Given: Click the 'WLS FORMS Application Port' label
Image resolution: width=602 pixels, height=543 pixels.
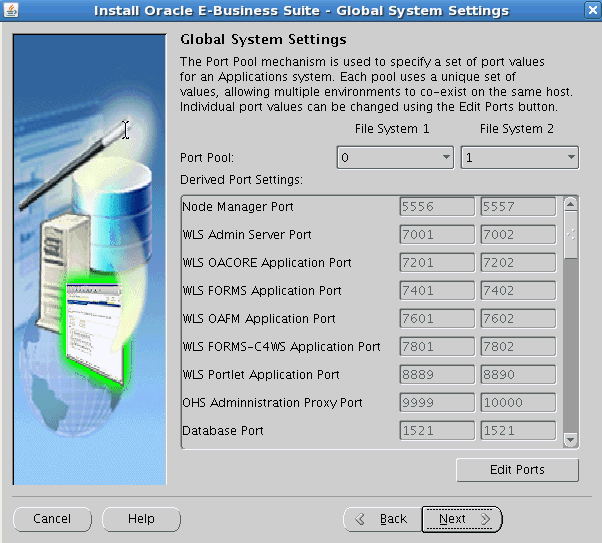Looking at the screenshot, I should [262, 291].
